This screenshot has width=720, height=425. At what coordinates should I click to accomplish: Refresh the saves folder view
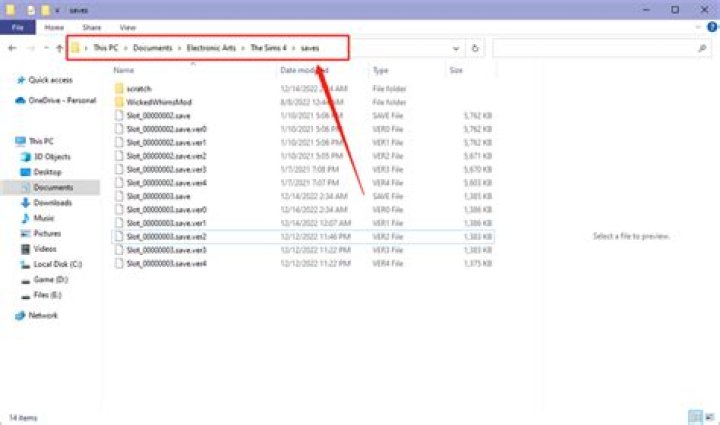(475, 48)
